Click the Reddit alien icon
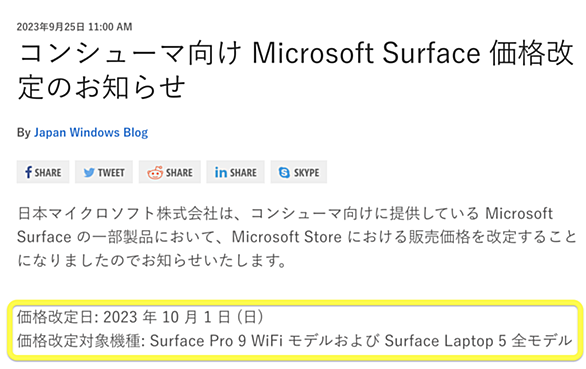The height and width of the screenshot is (369, 586). [x=155, y=173]
